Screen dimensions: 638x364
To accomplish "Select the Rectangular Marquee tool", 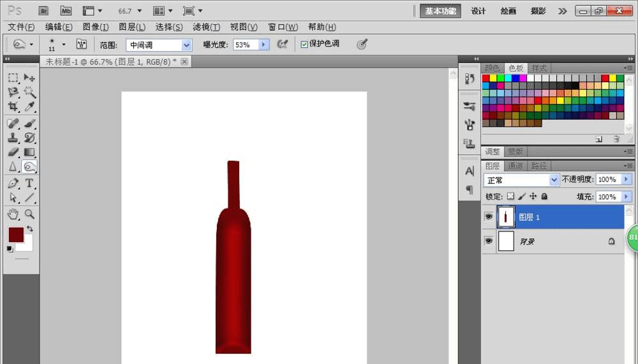I will tap(13, 78).
